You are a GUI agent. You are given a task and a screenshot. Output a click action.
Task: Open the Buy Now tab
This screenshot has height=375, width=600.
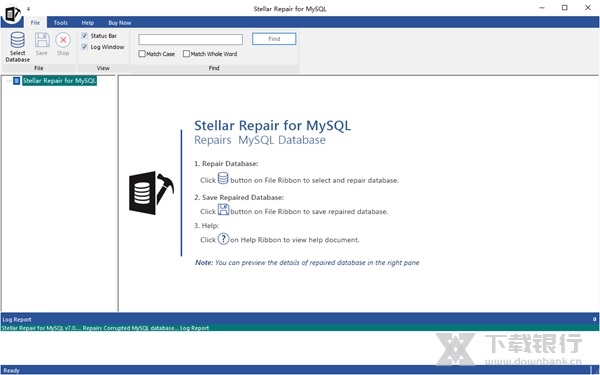point(120,23)
